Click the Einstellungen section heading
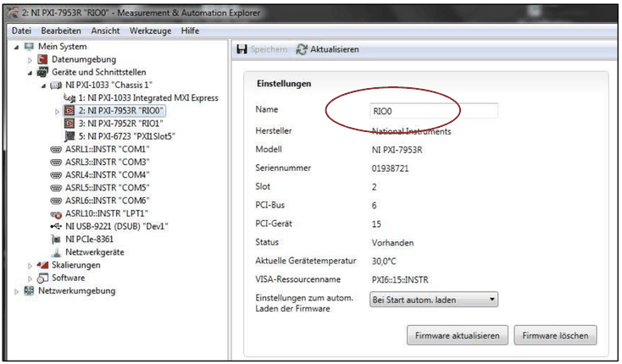 tap(284, 84)
